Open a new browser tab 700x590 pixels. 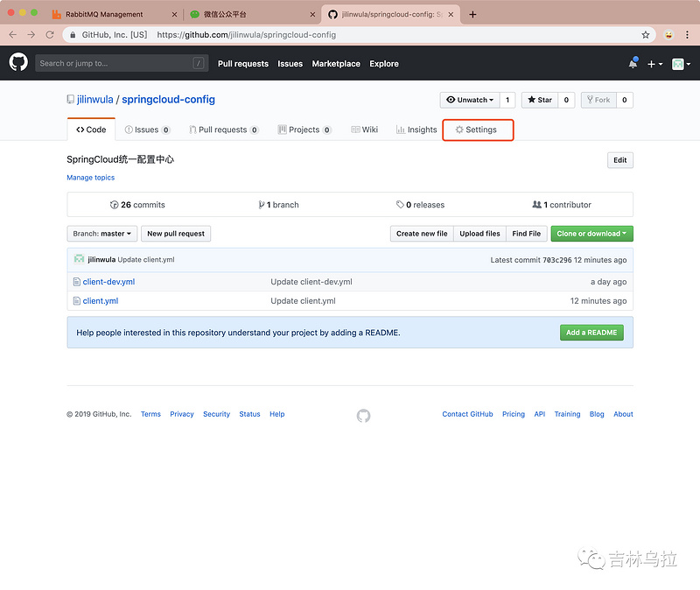(x=472, y=14)
